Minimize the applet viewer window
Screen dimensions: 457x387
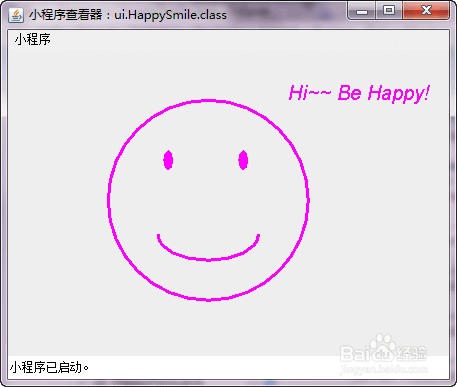pos(362,11)
